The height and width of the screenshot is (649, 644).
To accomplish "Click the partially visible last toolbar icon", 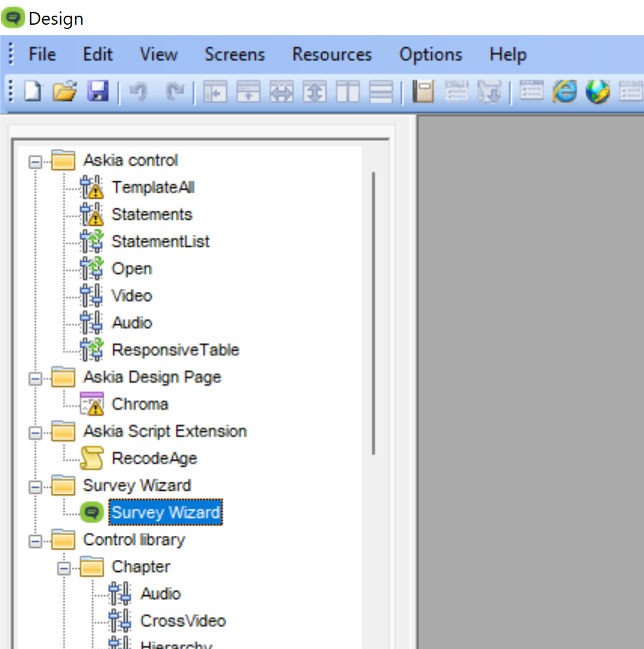I will pyautogui.click(x=631, y=91).
